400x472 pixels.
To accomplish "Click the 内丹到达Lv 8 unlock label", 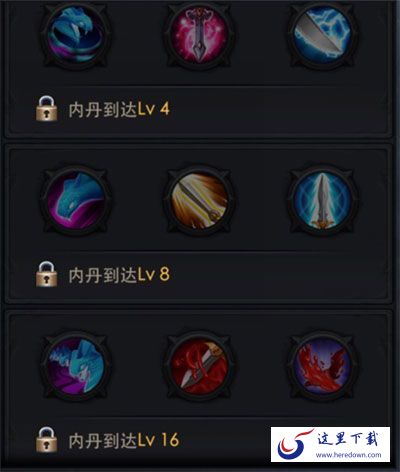I will click(x=119, y=275).
